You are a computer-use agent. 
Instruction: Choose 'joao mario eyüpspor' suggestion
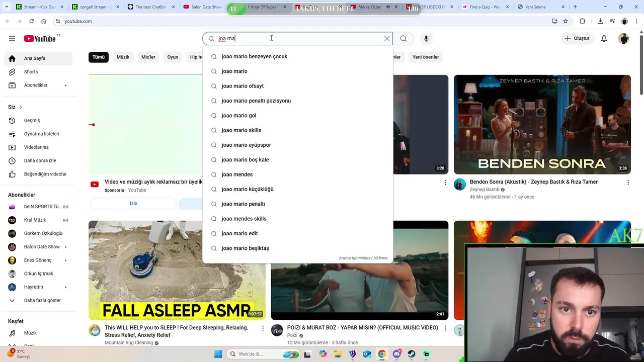297,145
